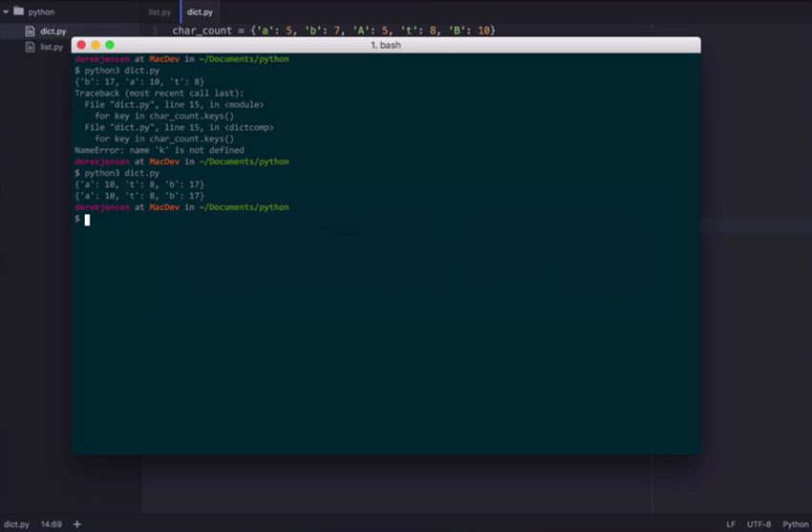Click cursor position 14:69 in status bar
The image size is (812, 532).
(52, 524)
